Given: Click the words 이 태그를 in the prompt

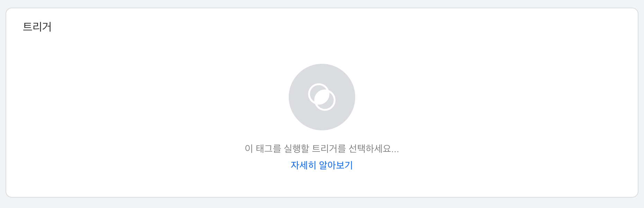Looking at the screenshot, I should tap(263, 149).
